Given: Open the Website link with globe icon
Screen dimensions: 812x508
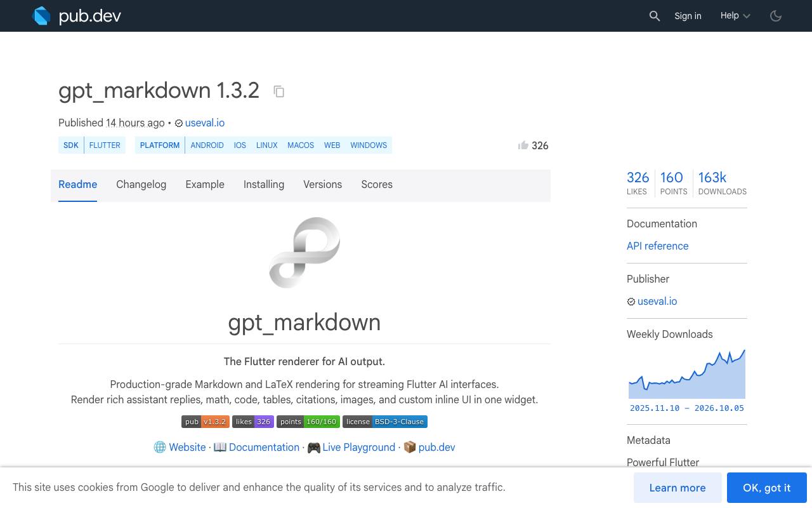Looking at the screenshot, I should pos(180,447).
